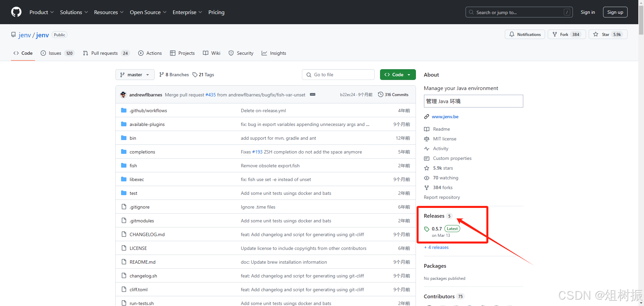644x306 pixels.
Task: Open the jenv organization link
Action: (25, 35)
